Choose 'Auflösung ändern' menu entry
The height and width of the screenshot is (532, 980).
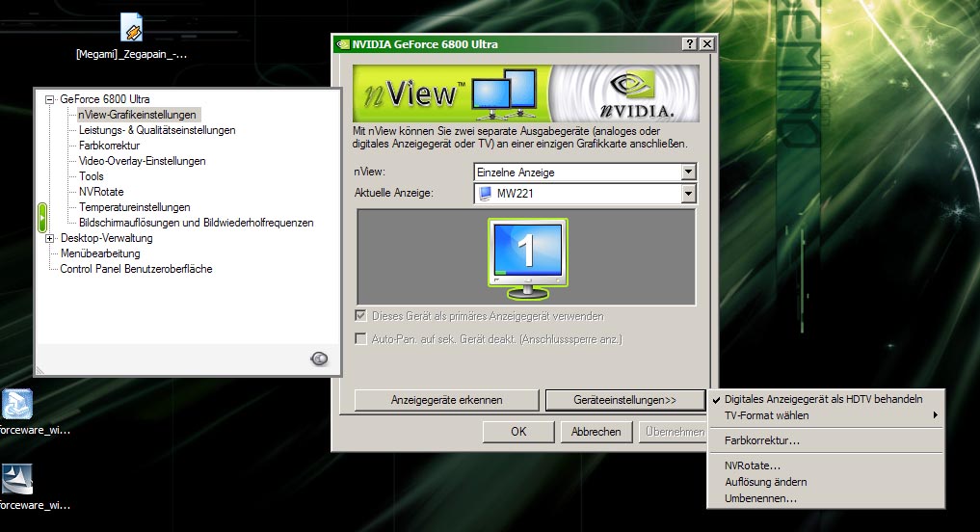[825, 482]
